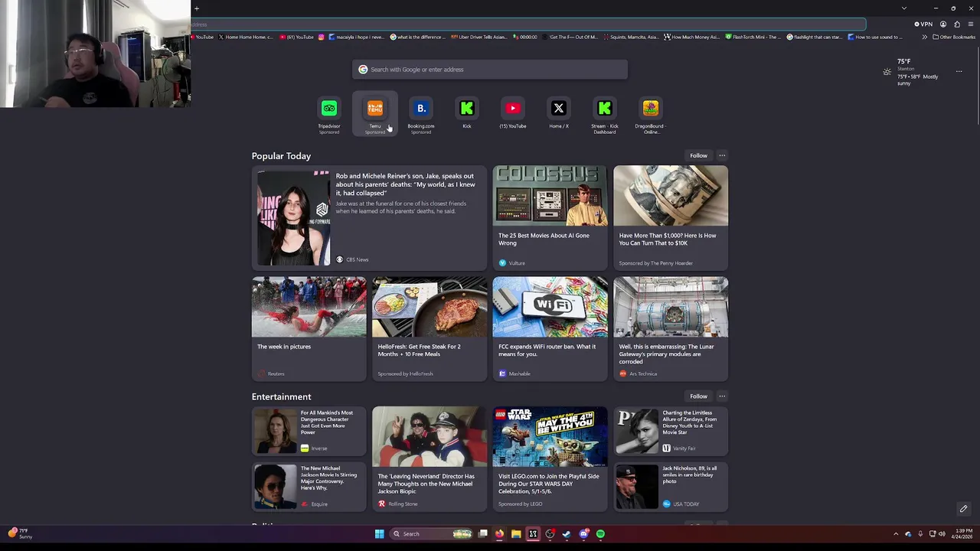This screenshot has height=551, width=980.
Task: Open the For All Mankind Inverse article
Action: (309, 431)
